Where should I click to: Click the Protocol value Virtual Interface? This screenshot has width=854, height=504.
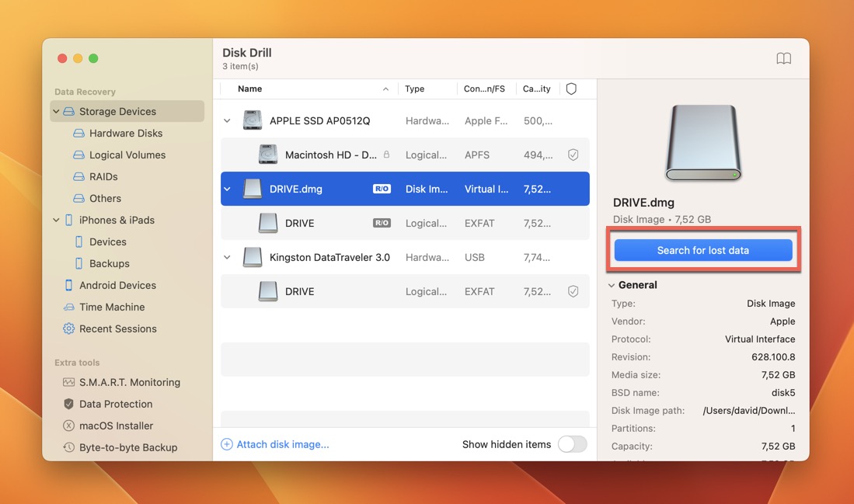tap(760, 339)
